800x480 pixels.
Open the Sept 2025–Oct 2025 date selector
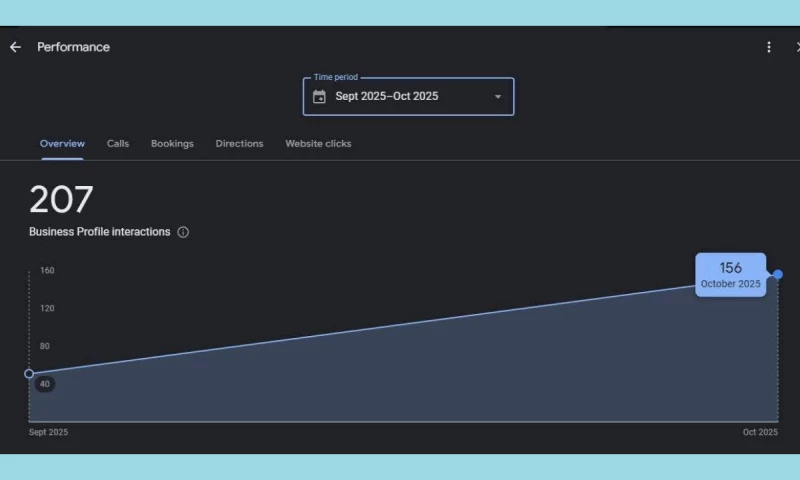(408, 96)
